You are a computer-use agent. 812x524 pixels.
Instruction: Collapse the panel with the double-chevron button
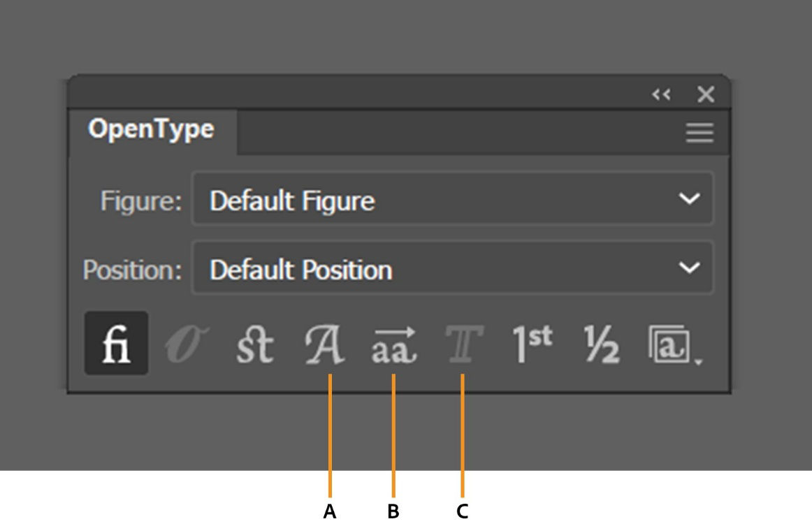point(661,95)
